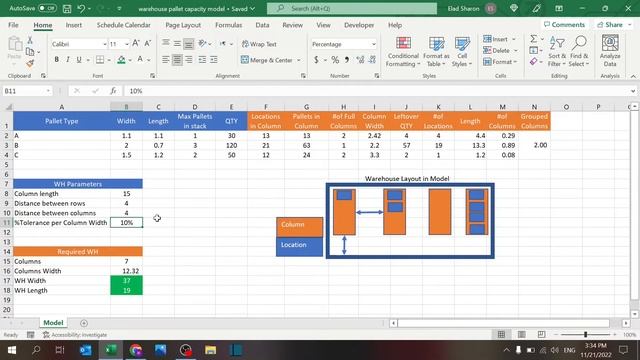Click the zoom slider handle

point(585,335)
